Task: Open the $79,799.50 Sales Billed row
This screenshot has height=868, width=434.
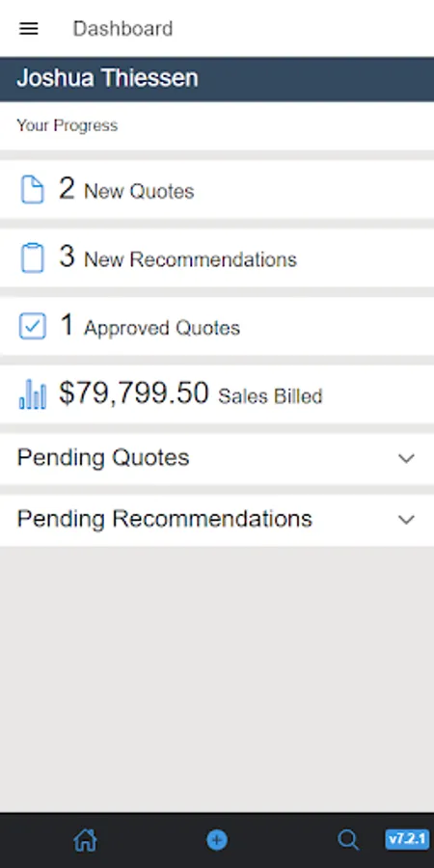Action: click(x=217, y=394)
